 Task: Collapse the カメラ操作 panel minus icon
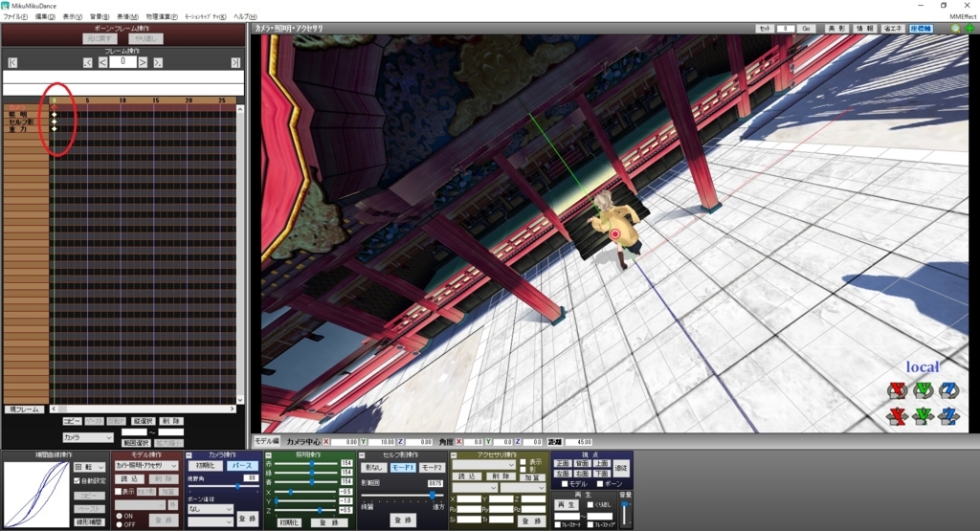tap(190, 455)
